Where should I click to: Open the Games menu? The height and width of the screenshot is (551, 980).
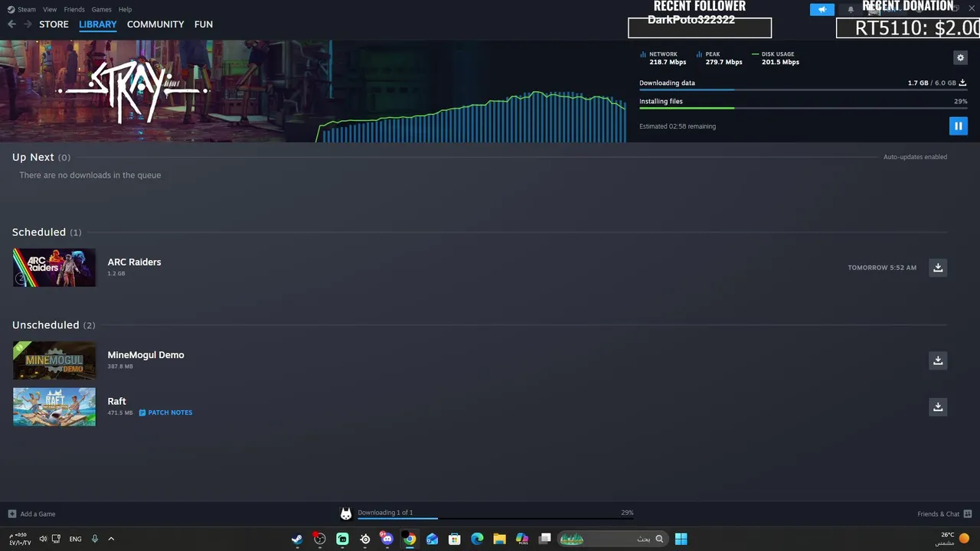[x=101, y=9]
